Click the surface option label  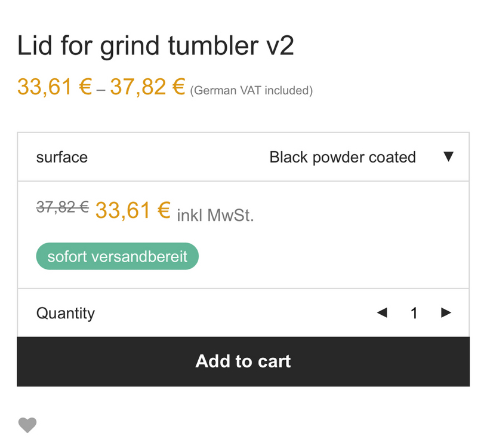62,157
